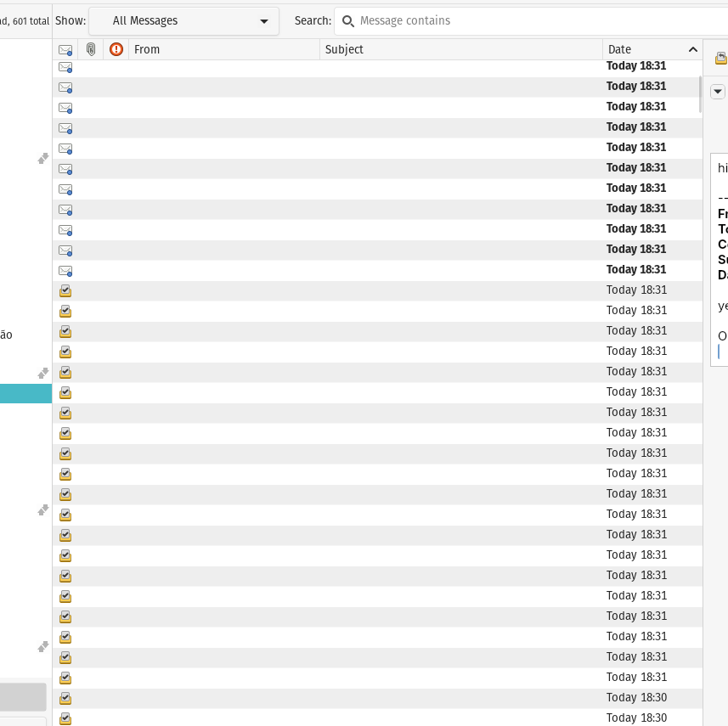Image resolution: width=728 pixels, height=726 pixels.
Task: Focus the "Message contains" search field
Action: pyautogui.click(x=535, y=20)
